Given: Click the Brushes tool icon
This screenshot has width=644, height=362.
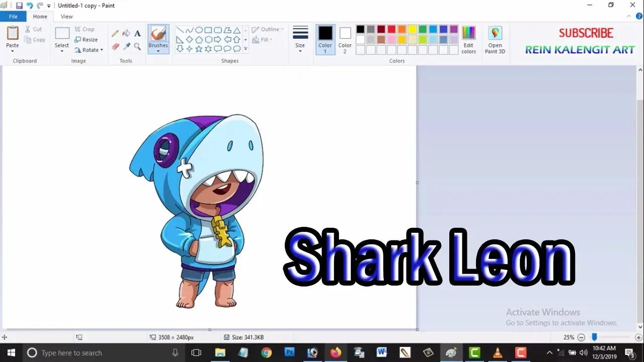Looking at the screenshot, I should click(x=158, y=34).
